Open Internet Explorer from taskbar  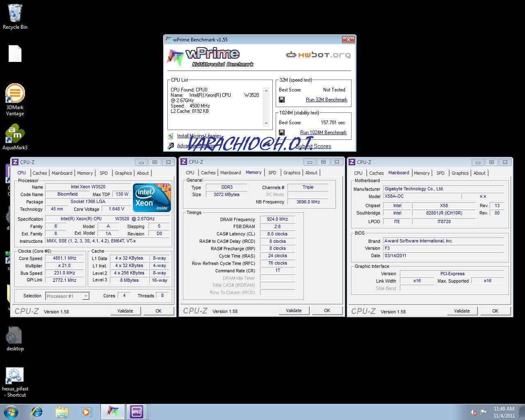[x=37, y=411]
